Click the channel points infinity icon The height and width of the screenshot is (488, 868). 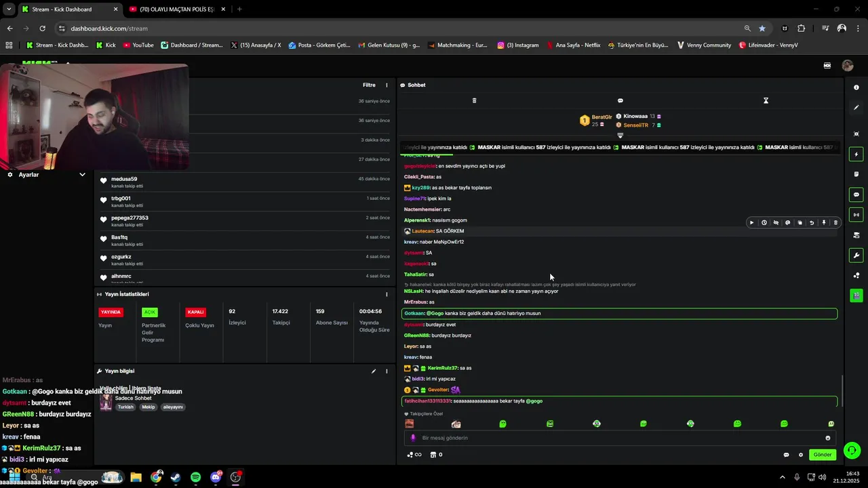tap(414, 455)
